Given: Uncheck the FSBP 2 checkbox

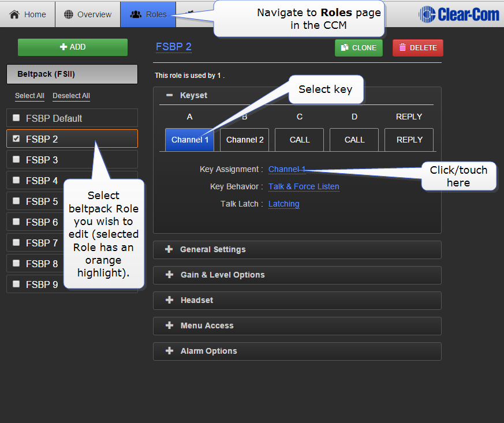Looking at the screenshot, I should point(16,138).
